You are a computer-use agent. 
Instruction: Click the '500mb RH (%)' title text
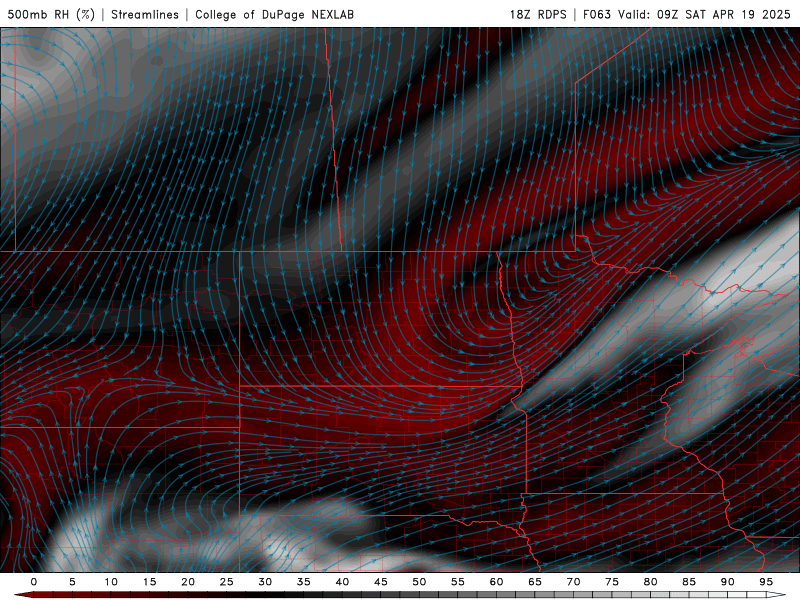tap(51, 14)
